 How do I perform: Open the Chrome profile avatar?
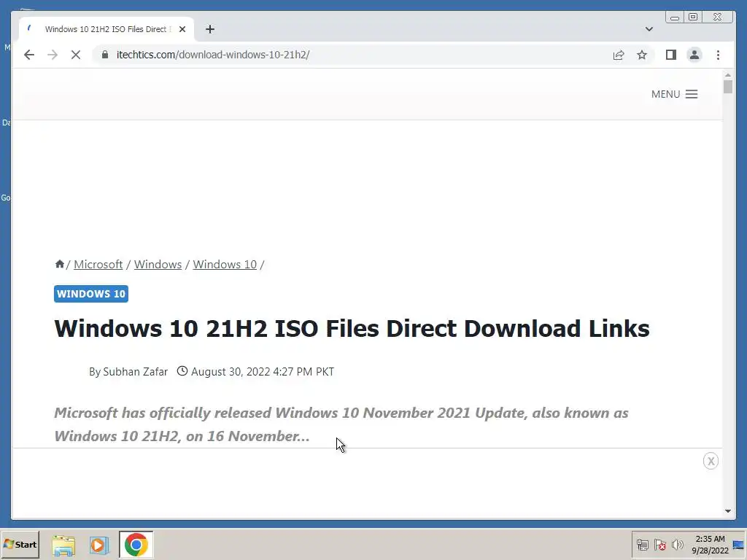click(694, 55)
